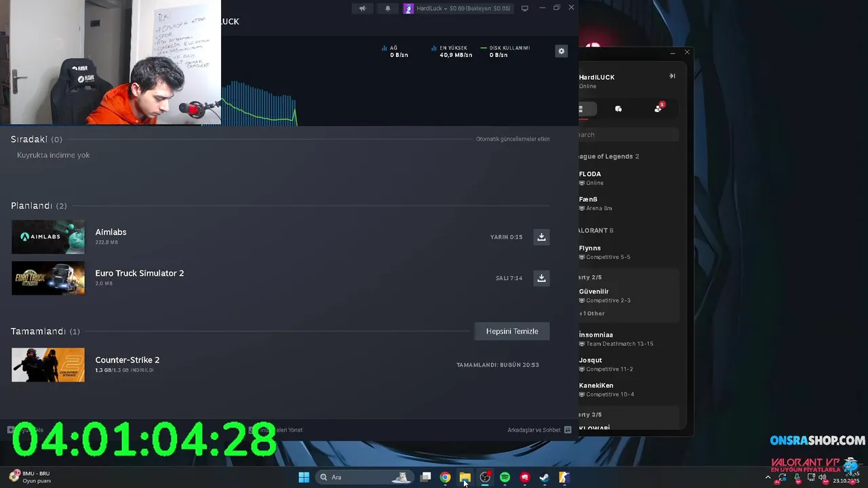Click Otomatik güncellemeler etkin text
Image resolution: width=868 pixels, height=488 pixels.
513,139
